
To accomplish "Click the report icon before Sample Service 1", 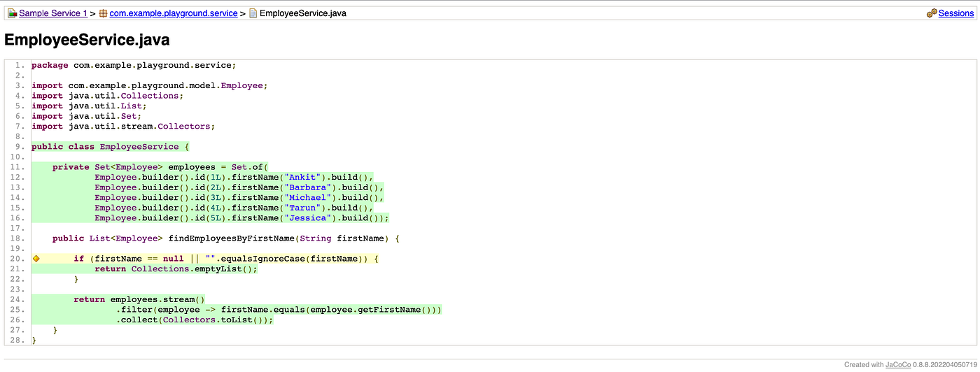I will coord(12,13).
